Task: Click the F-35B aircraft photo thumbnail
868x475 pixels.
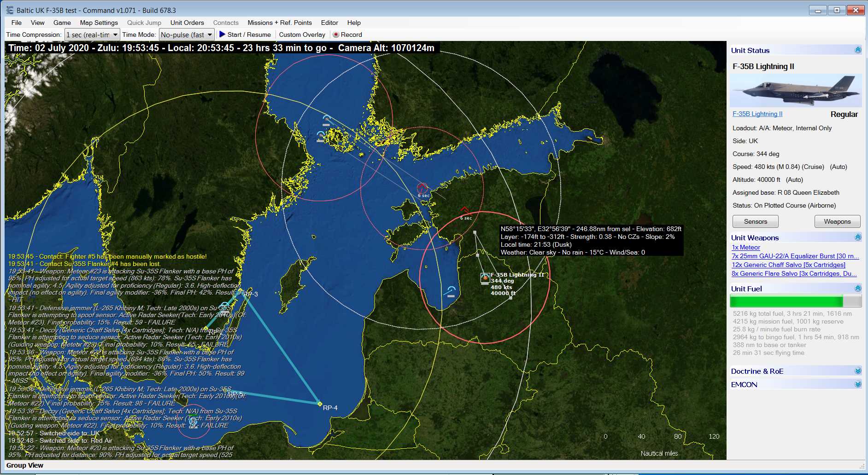Action: (x=796, y=91)
